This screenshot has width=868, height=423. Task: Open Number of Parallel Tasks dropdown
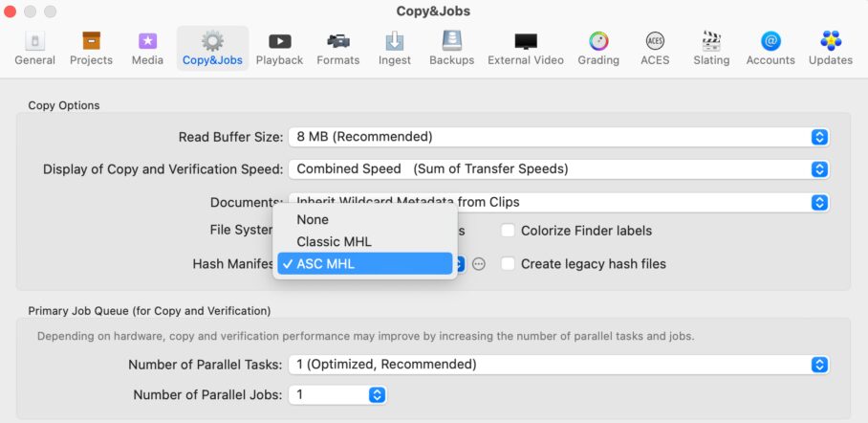coord(558,365)
